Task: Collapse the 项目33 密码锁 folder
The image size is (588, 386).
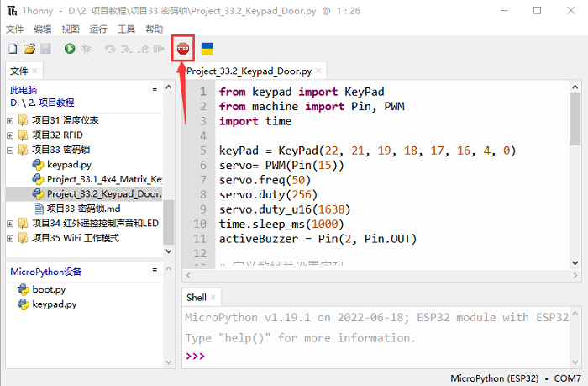Action: [x=10, y=150]
